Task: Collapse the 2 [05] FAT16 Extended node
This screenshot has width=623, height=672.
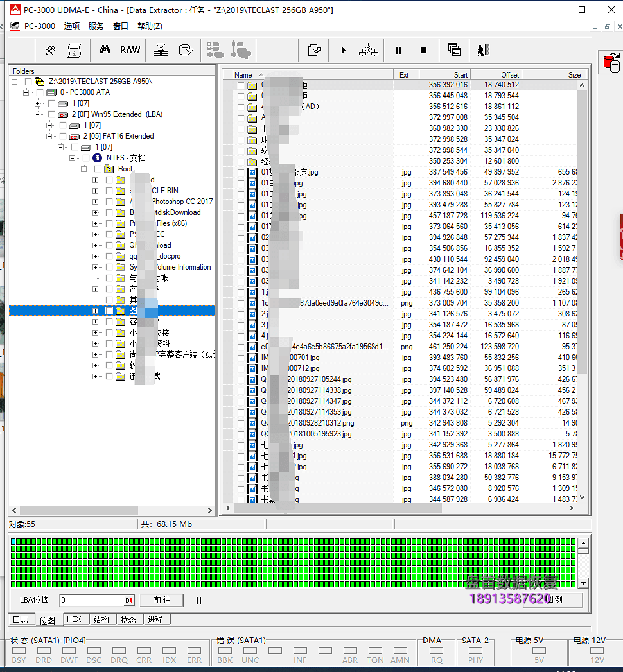Action: (x=49, y=136)
